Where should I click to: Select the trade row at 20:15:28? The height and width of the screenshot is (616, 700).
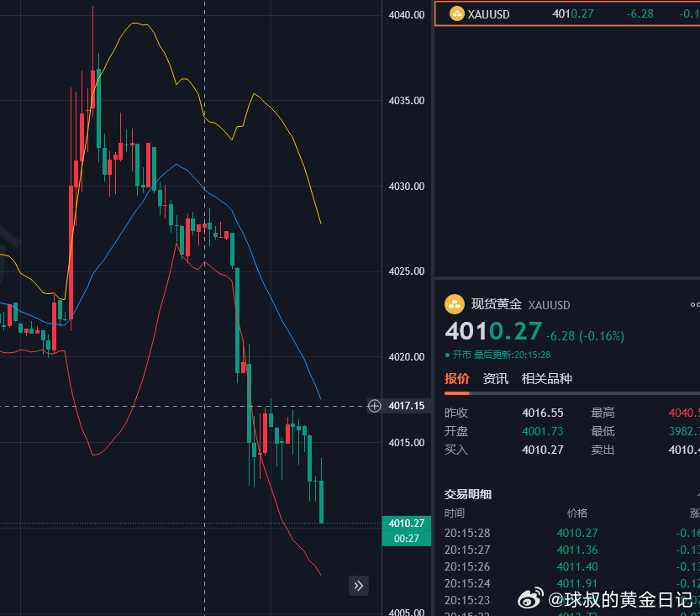point(572,533)
